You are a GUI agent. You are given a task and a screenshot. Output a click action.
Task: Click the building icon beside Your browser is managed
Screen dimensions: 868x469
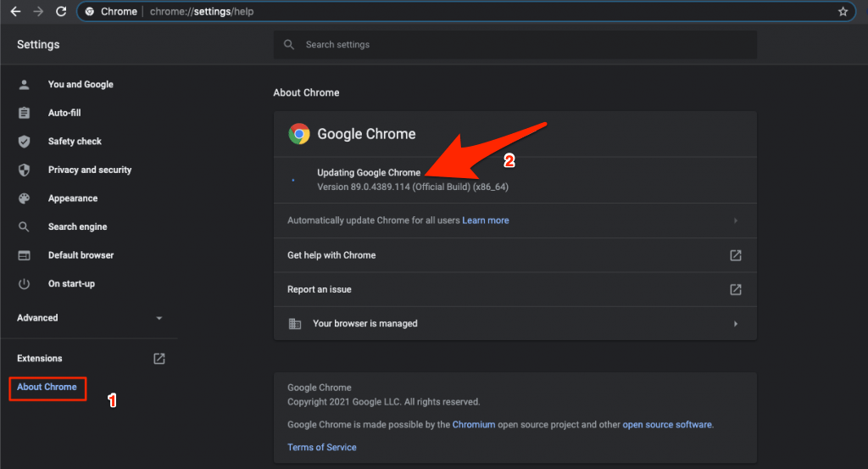click(x=295, y=324)
